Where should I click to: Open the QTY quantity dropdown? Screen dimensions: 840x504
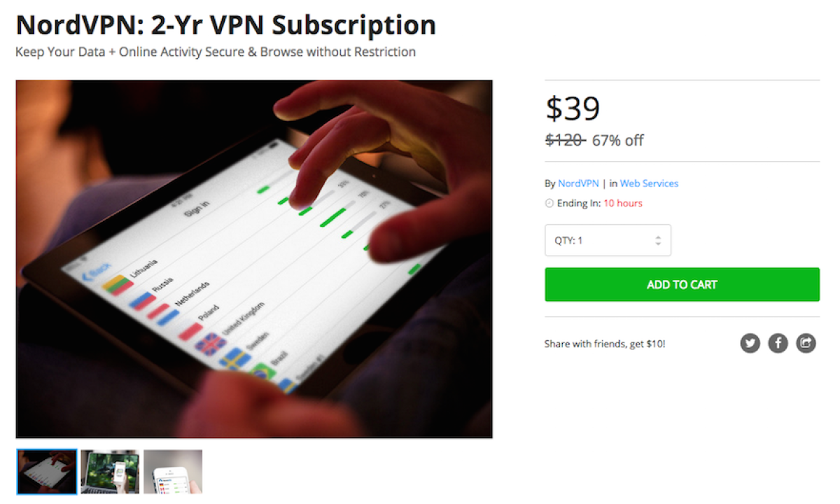(608, 240)
